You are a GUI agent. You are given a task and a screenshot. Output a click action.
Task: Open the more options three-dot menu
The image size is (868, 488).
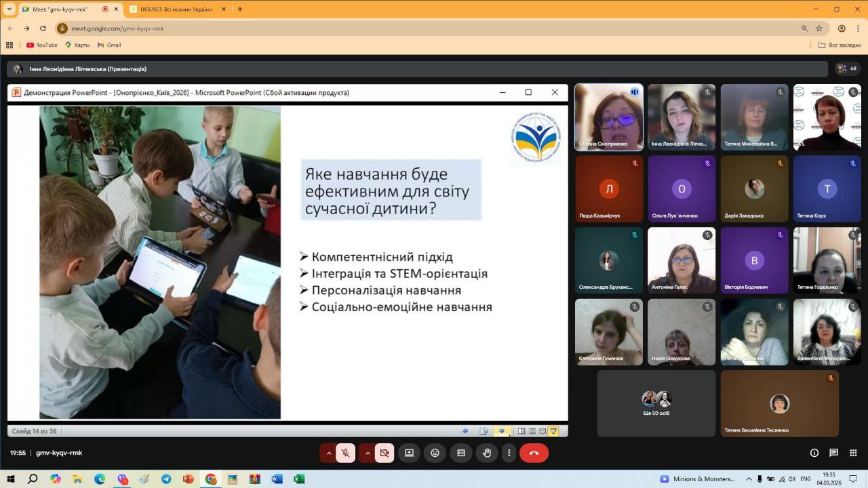click(x=509, y=453)
